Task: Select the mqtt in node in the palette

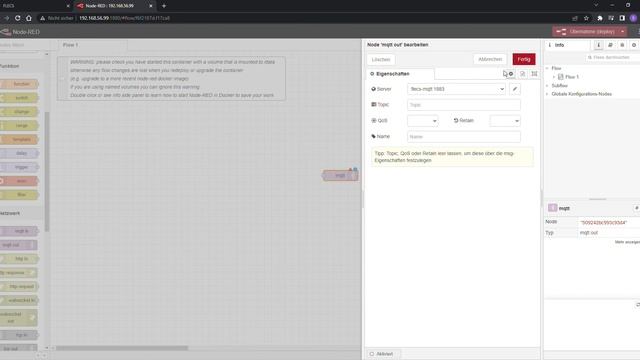Action: (19, 231)
